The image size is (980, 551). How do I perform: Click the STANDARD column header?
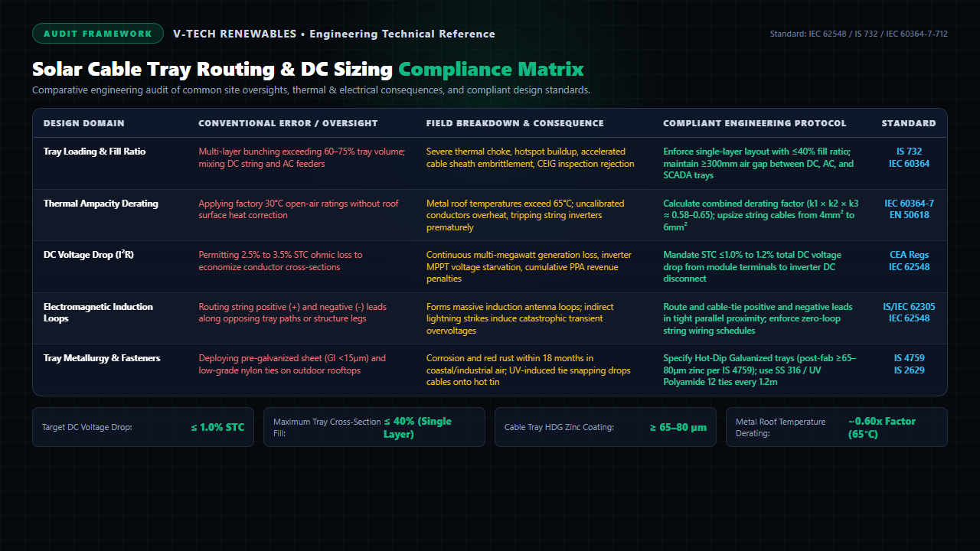click(909, 123)
